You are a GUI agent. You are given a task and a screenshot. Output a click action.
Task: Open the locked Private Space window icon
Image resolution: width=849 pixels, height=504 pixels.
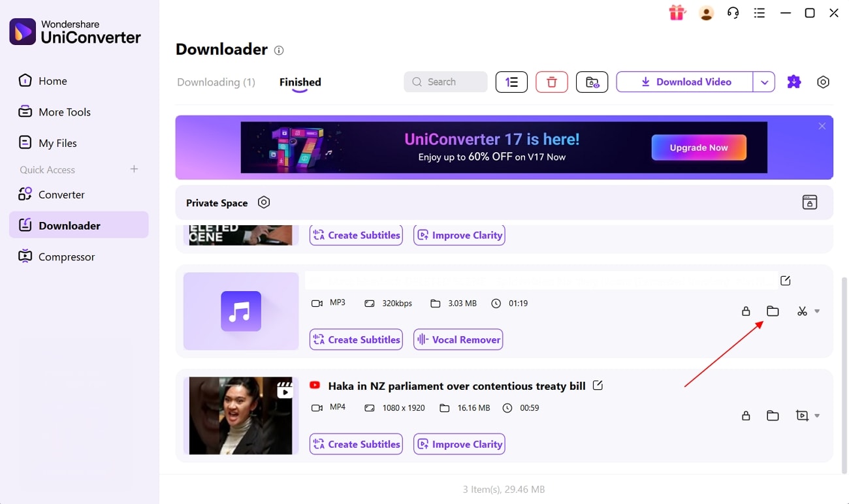pyautogui.click(x=810, y=202)
